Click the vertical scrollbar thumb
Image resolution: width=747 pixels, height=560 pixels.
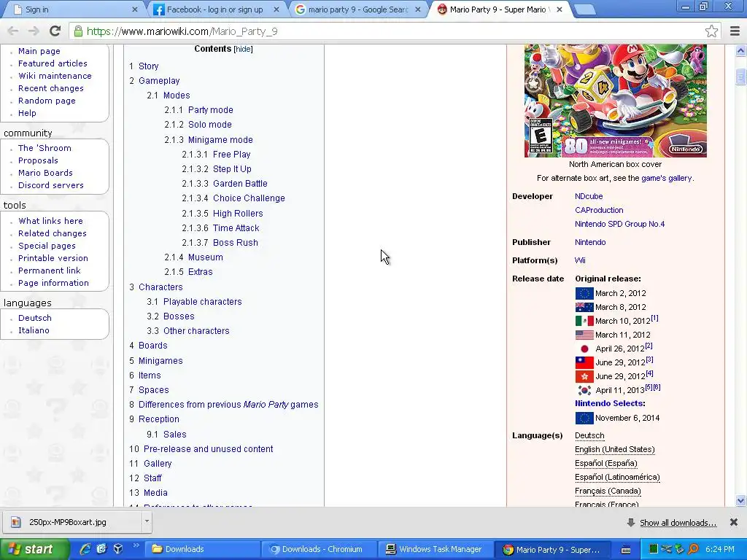coord(740,76)
